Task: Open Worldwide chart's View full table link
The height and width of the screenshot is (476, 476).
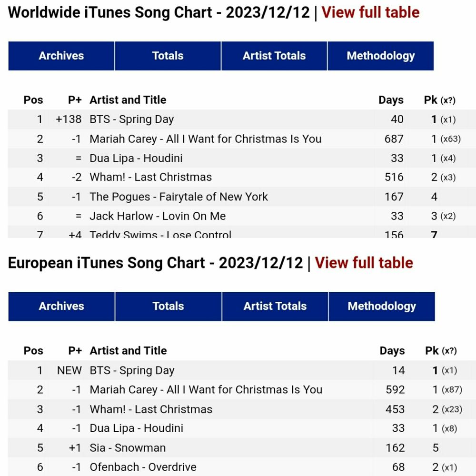Action: (x=370, y=12)
